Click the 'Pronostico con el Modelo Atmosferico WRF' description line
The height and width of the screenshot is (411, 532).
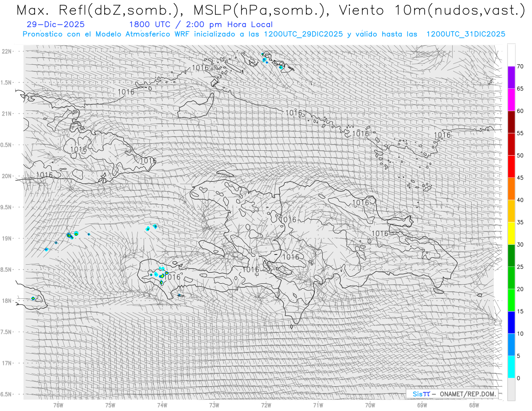(264, 34)
